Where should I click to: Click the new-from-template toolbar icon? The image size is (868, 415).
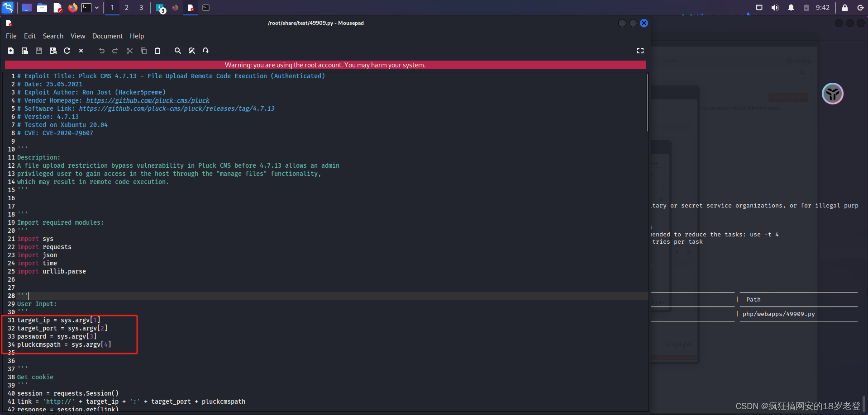[25, 51]
